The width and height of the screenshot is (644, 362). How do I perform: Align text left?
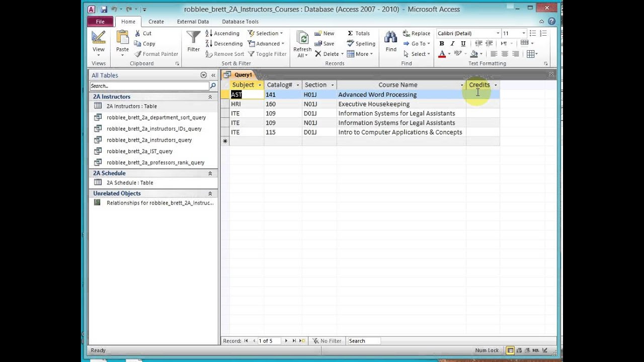[x=494, y=54]
